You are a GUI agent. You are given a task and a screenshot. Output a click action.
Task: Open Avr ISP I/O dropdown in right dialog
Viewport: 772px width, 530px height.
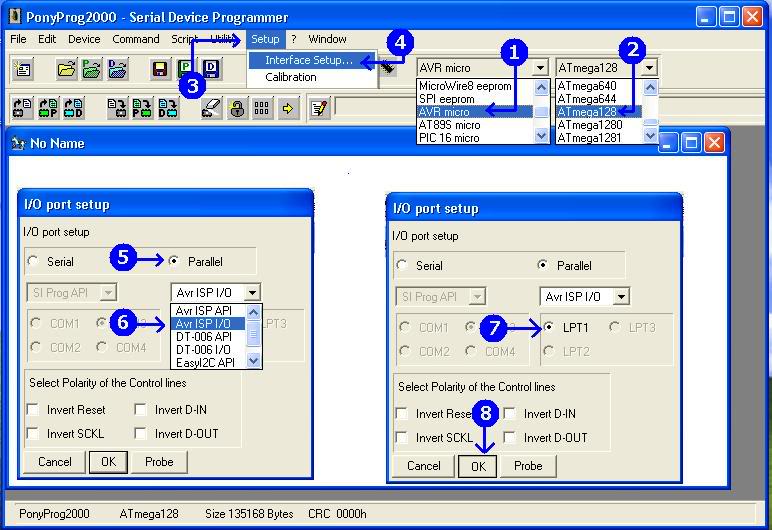621,297
